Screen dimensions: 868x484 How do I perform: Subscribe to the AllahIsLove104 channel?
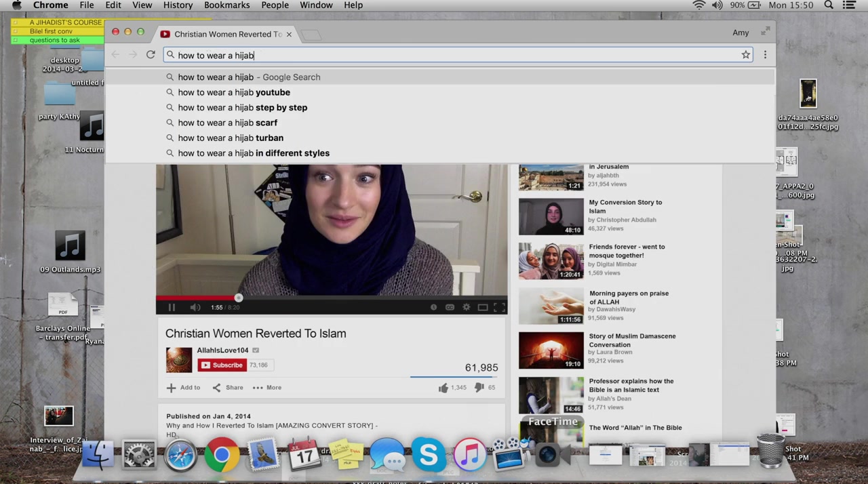coord(222,365)
